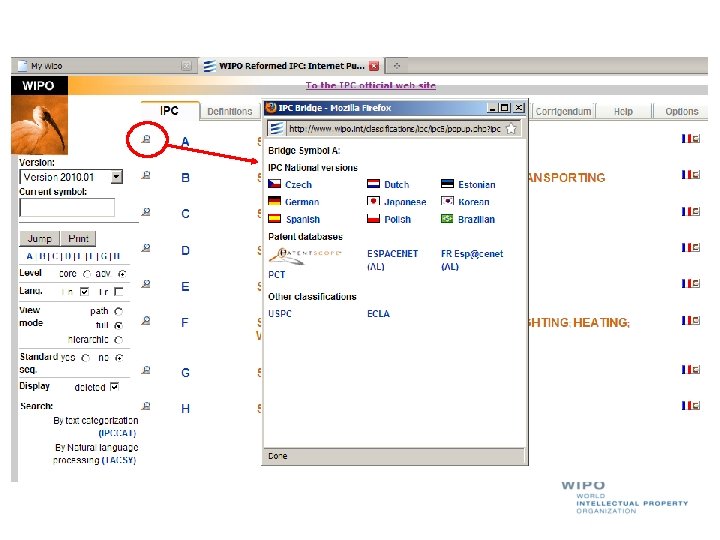Click the German flag icon
Image resolution: width=720 pixels, height=540 pixels.
[275, 201]
